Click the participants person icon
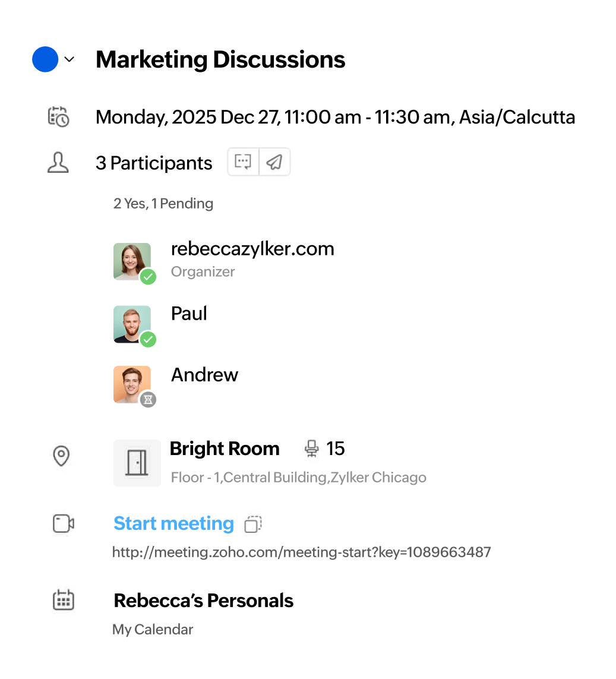The image size is (616, 679). (58, 163)
